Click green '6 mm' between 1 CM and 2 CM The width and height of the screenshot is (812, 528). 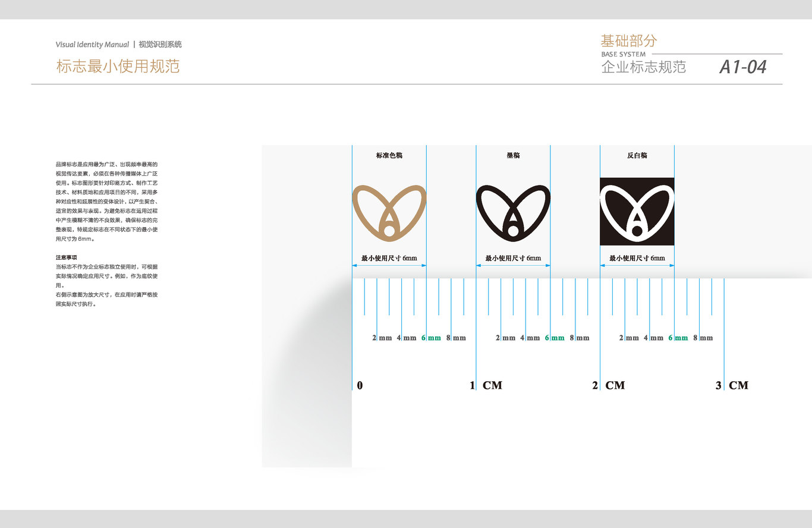pos(555,338)
